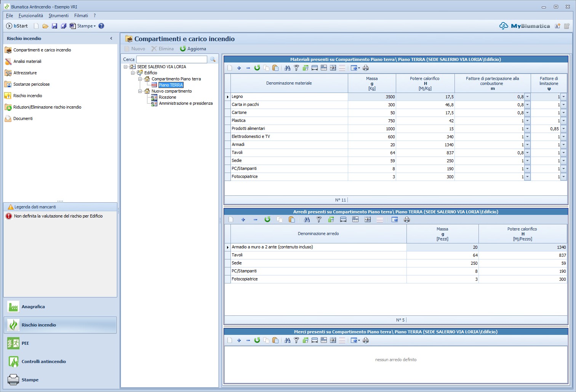The width and height of the screenshot is (576, 392).
Task: Click the green refresh icon in Merci toolbar
Action: tap(257, 340)
